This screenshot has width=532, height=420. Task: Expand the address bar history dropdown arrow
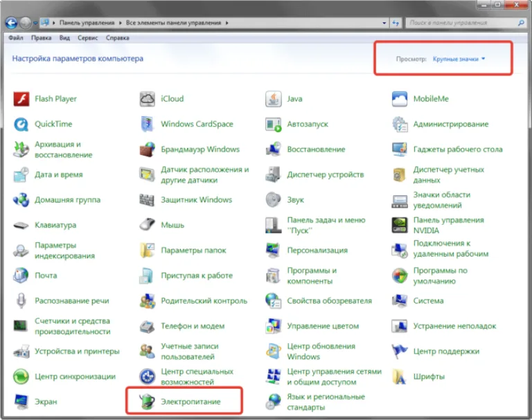point(384,23)
